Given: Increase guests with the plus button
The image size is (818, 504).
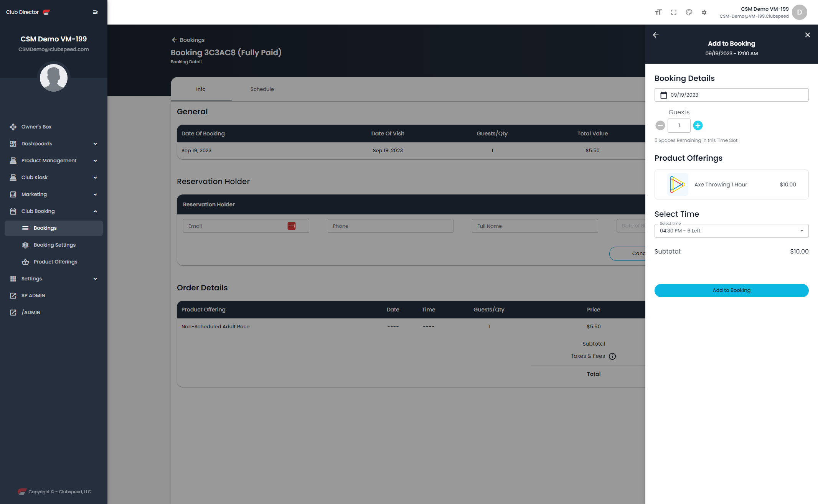Looking at the screenshot, I should pos(698,125).
